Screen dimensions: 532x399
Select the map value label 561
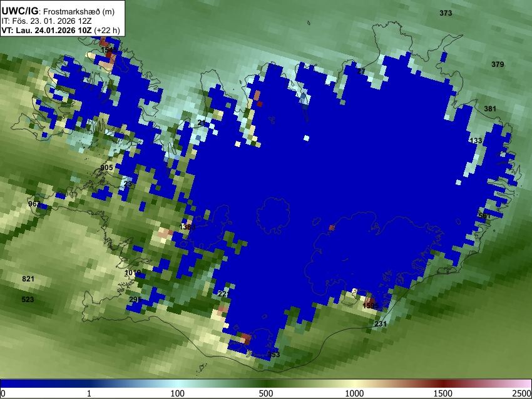pyautogui.click(x=484, y=216)
